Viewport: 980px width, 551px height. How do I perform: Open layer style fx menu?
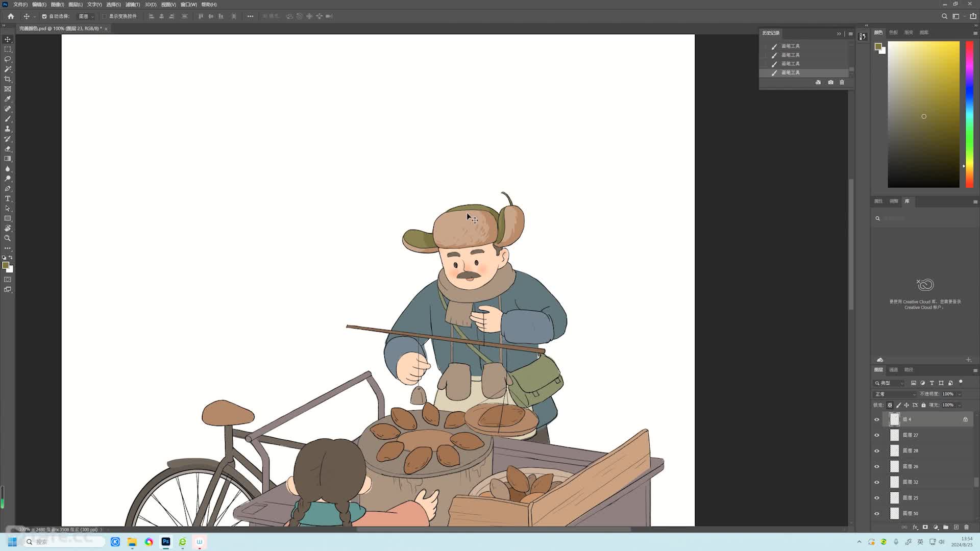coord(915,527)
